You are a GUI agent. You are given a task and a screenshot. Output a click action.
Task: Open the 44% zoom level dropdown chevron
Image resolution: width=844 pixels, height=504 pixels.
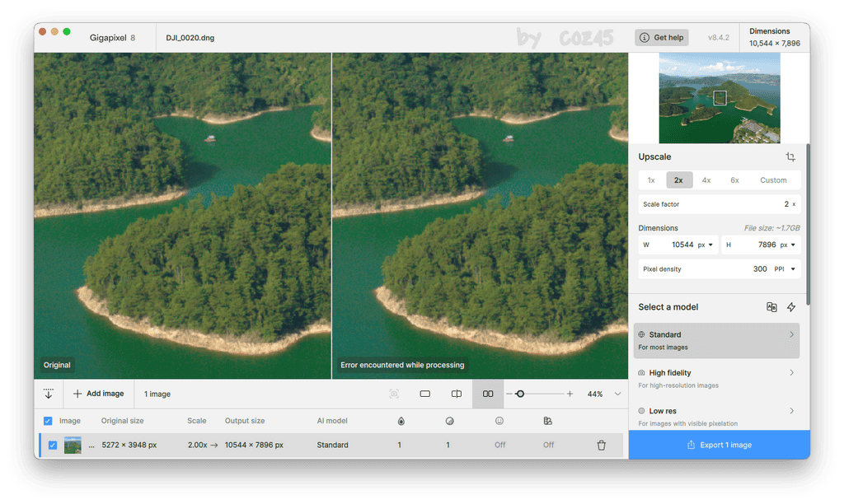pyautogui.click(x=618, y=394)
